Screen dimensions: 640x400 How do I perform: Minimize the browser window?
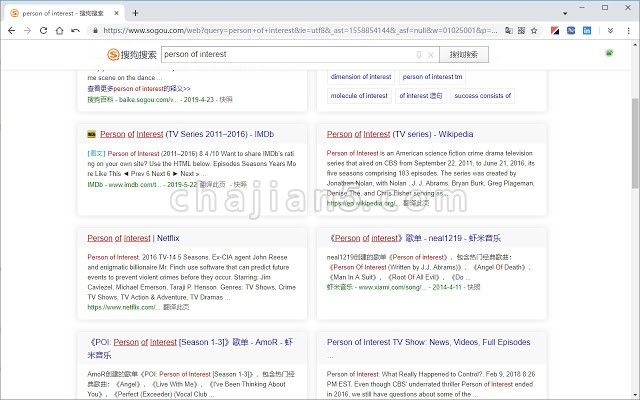pos(582,7)
